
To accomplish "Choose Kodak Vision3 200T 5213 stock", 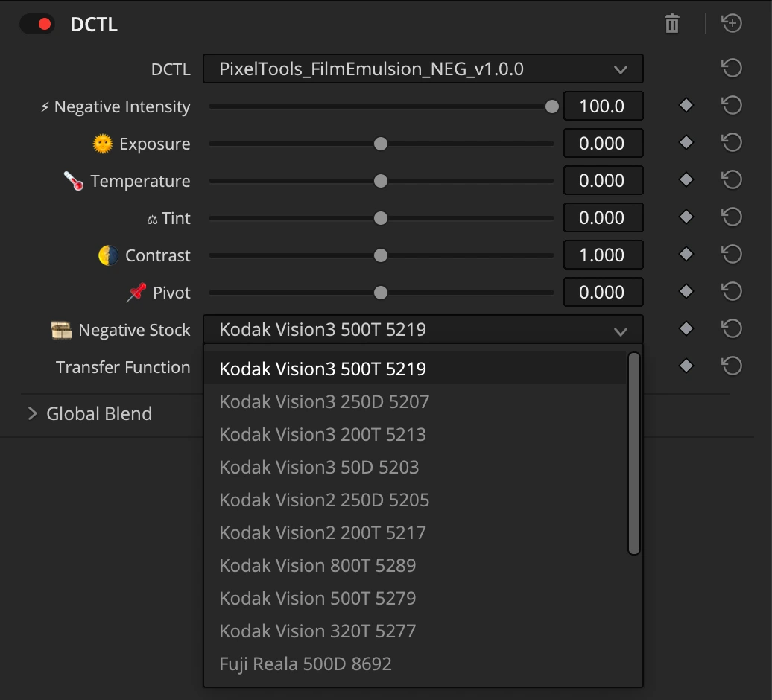I will pyautogui.click(x=415, y=434).
